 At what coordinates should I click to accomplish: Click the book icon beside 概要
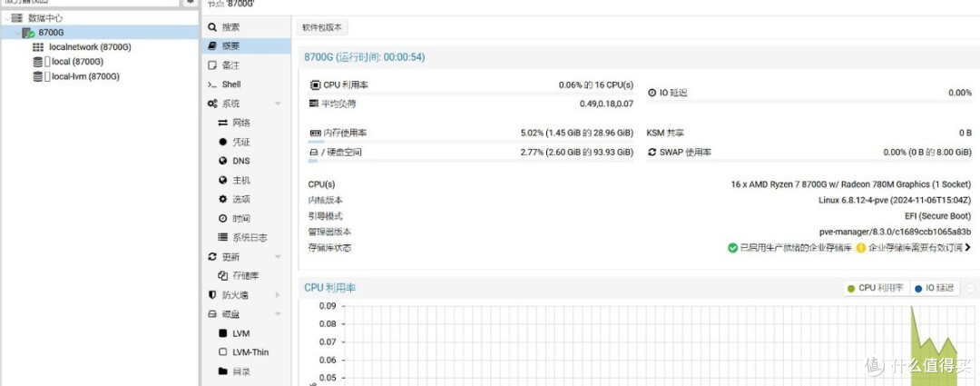pos(212,45)
